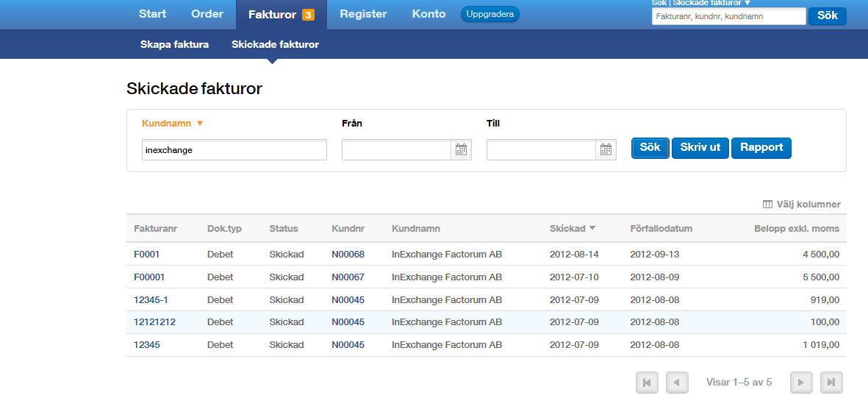Click the amount 919,00
This screenshot has height=398, width=868.
coord(824,300)
